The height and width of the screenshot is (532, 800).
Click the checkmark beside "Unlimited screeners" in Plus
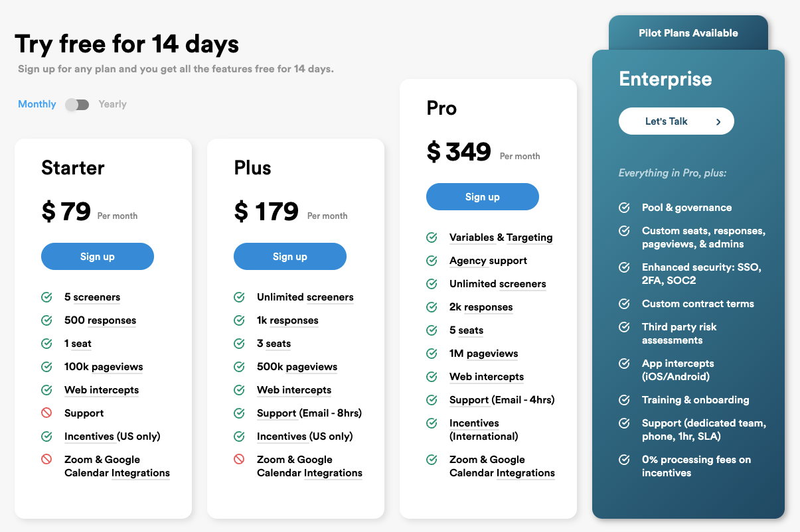[239, 297]
